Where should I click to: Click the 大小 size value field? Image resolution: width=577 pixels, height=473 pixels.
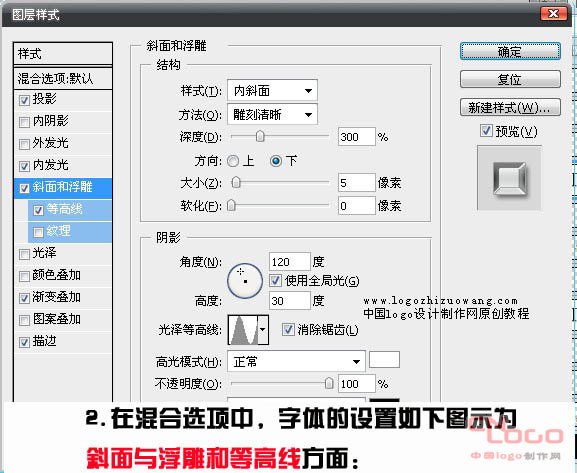(356, 183)
